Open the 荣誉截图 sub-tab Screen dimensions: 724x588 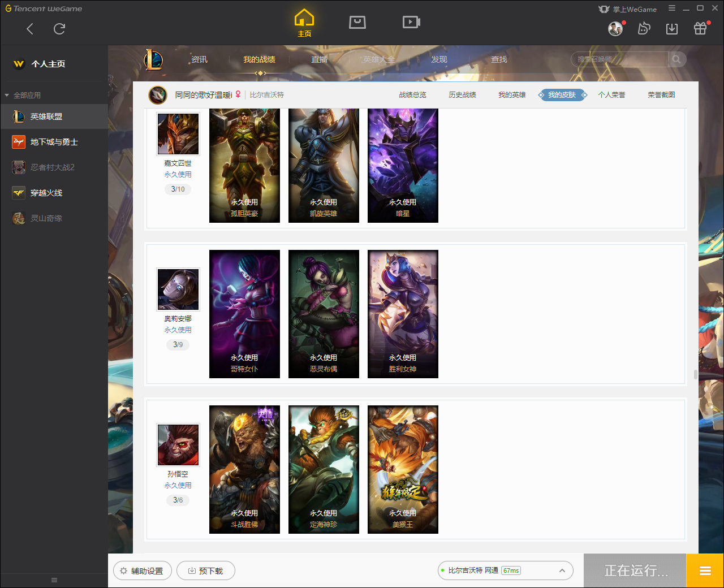pos(661,95)
